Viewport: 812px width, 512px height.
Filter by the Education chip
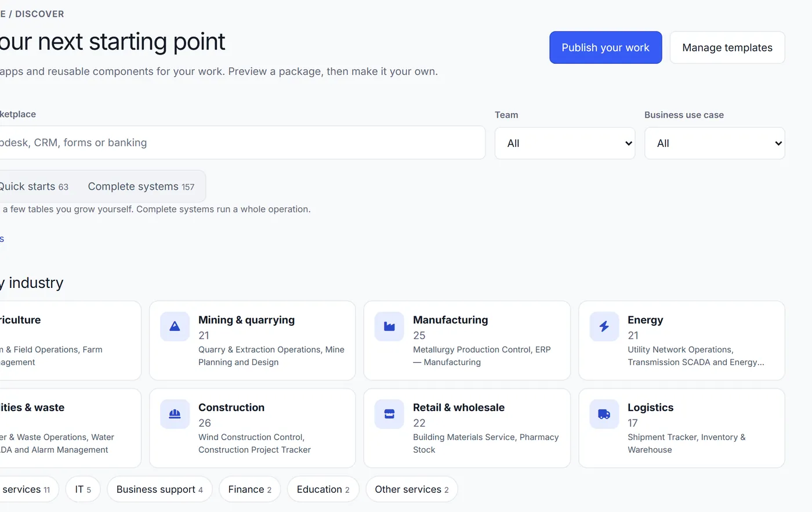pos(323,489)
